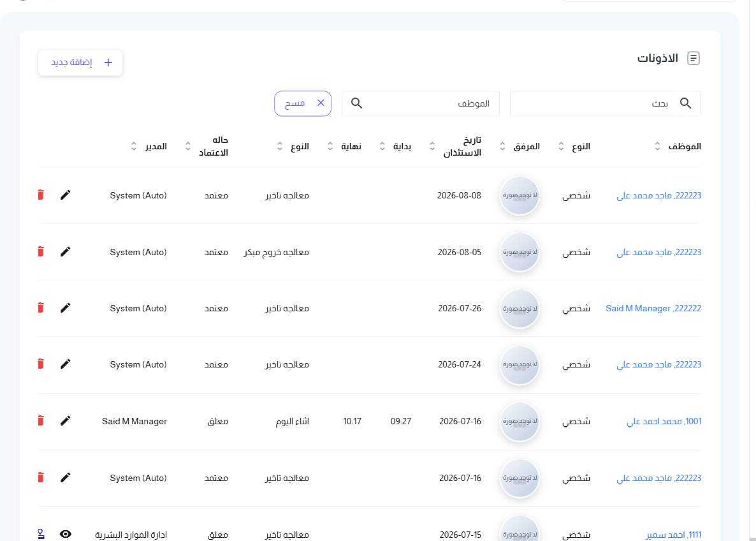
Task: Click the end time 10:17 cell
Action: [x=352, y=421]
